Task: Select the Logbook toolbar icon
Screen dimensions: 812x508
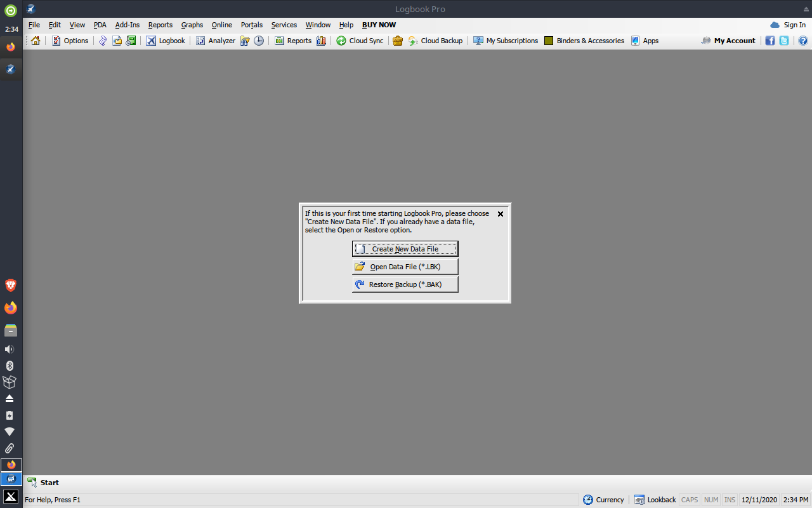Action: click(x=165, y=40)
